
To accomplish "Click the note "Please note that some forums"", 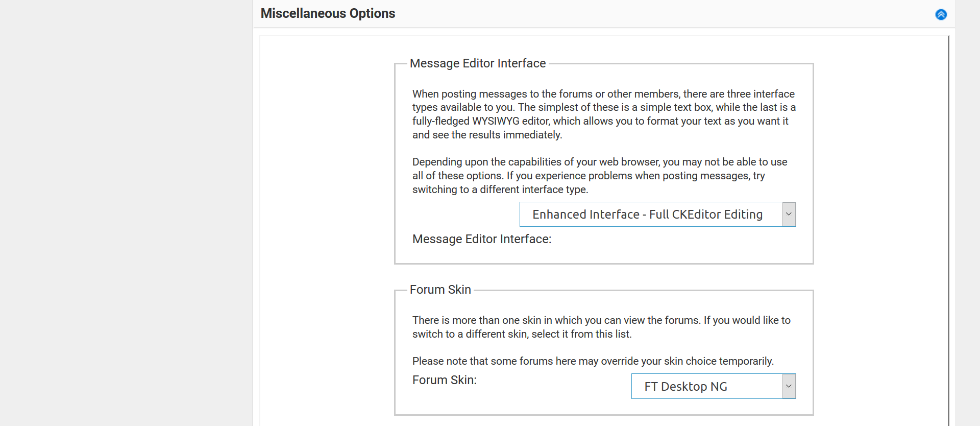I will [593, 361].
